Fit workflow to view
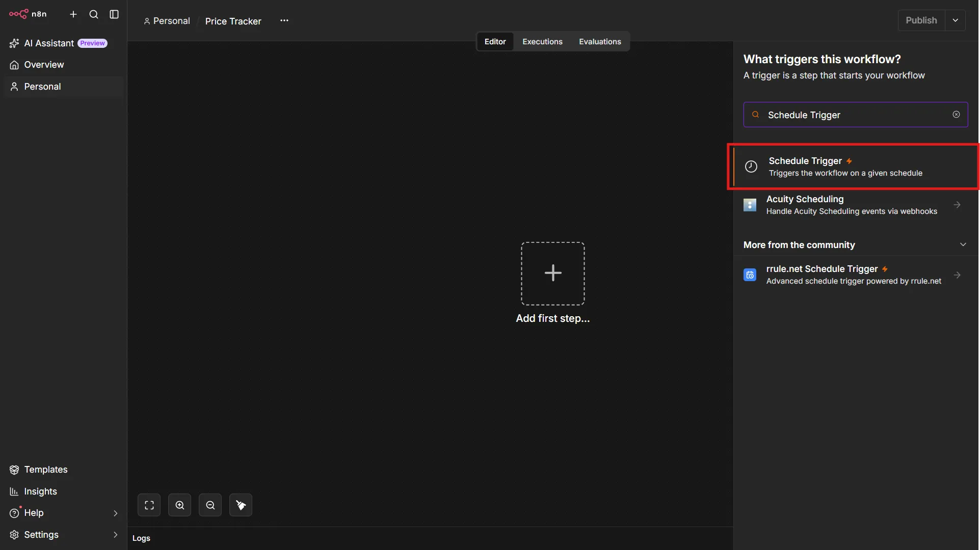The image size is (980, 550). click(149, 505)
